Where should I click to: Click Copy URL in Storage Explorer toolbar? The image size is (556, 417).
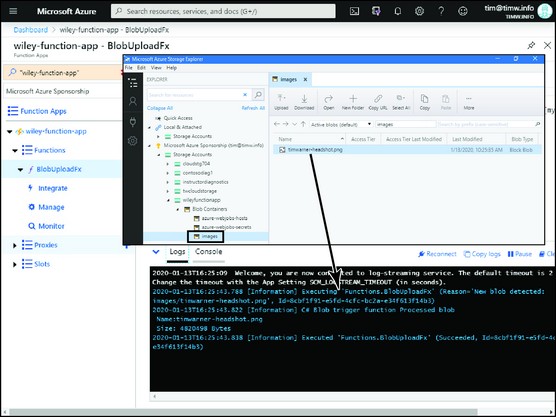(x=378, y=102)
